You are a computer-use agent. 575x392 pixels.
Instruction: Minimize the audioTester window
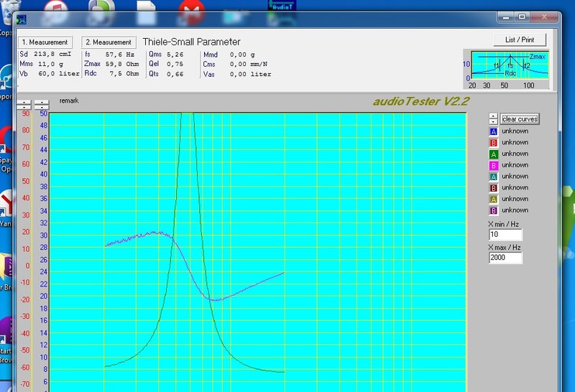click(507, 17)
